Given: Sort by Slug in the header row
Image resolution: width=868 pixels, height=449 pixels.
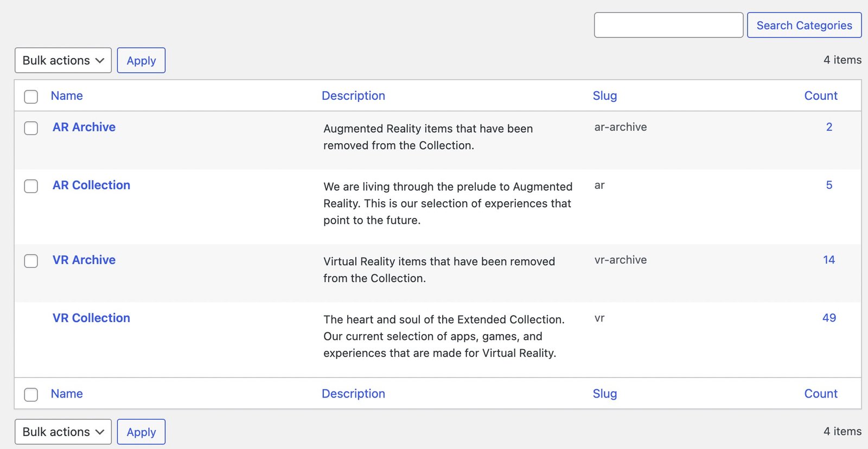Looking at the screenshot, I should pos(605,95).
